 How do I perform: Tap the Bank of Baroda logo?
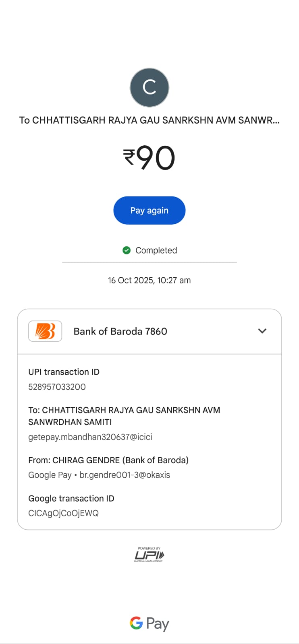tap(45, 331)
